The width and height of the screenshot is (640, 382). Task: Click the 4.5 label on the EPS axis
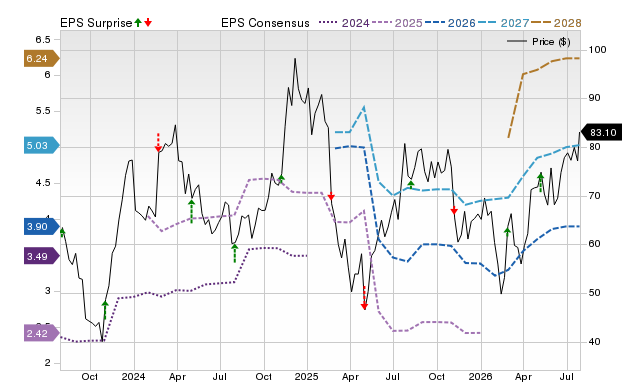pyautogui.click(x=43, y=183)
